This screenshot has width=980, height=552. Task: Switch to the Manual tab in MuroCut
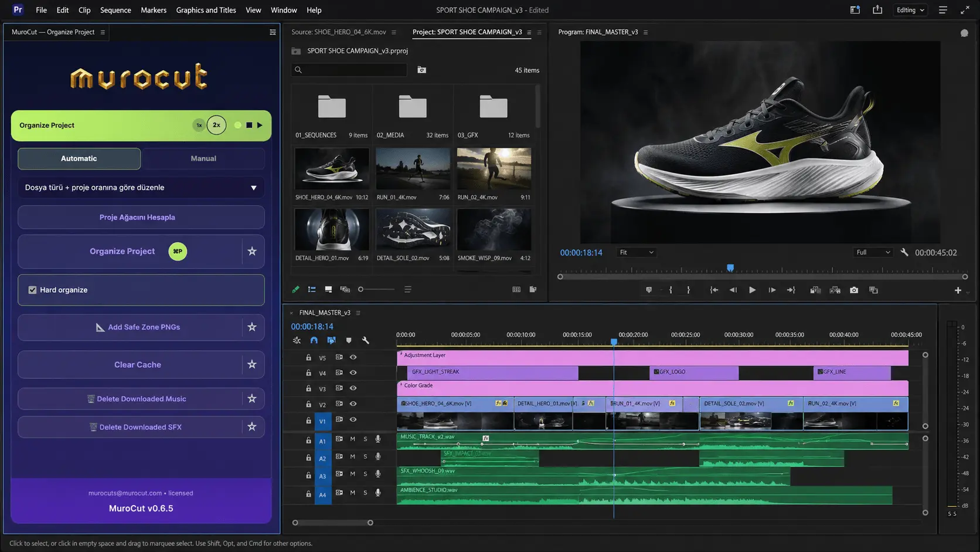coord(203,158)
